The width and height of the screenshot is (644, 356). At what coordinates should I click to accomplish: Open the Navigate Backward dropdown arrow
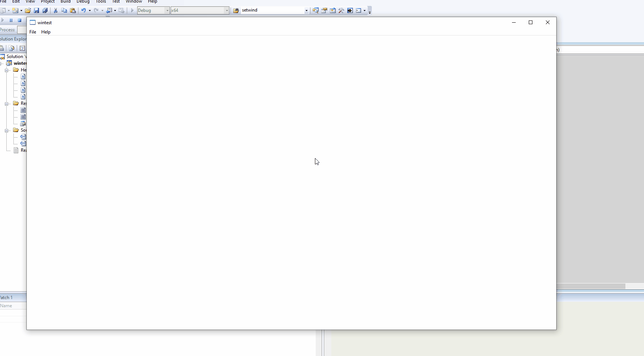point(115,11)
